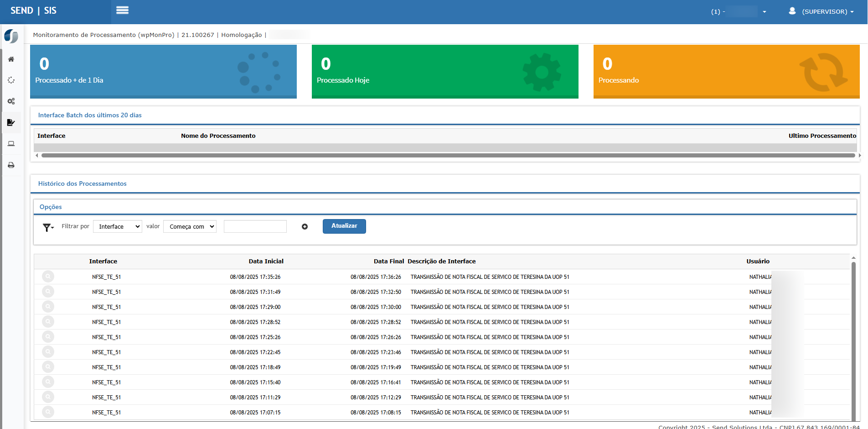The image size is (868, 429).
Task: Open the Home icon in the sidebar
Action: pyautogui.click(x=11, y=59)
